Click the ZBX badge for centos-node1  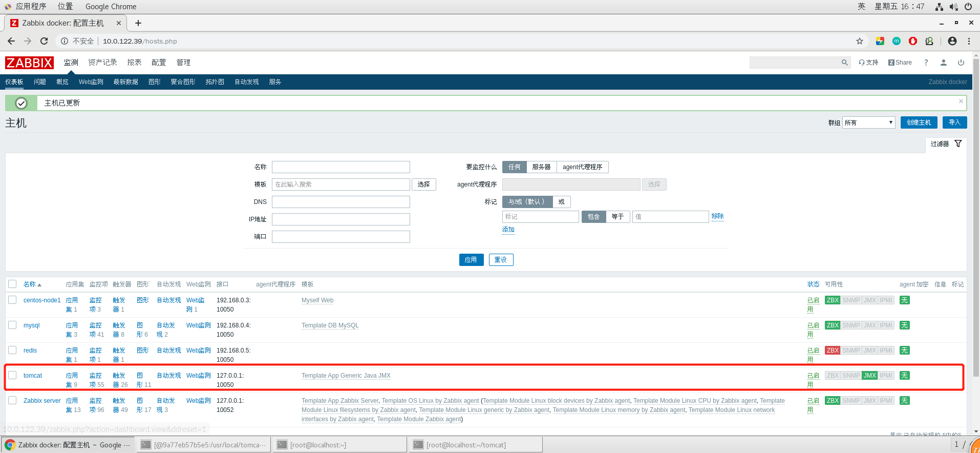click(833, 300)
